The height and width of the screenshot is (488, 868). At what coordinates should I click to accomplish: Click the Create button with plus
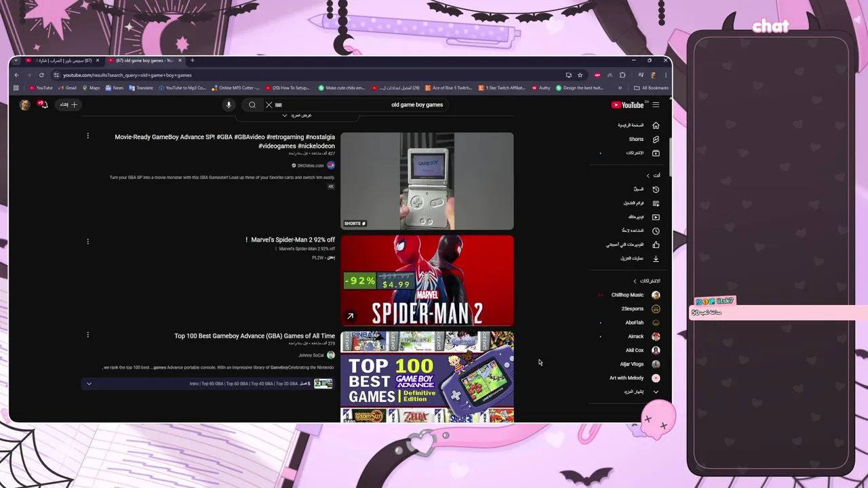[x=68, y=104]
